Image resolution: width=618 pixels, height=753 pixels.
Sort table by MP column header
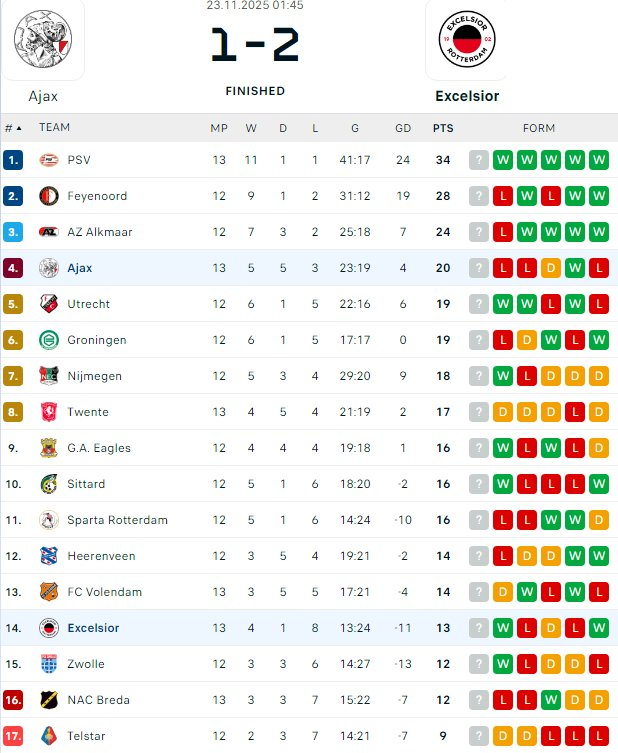point(219,128)
